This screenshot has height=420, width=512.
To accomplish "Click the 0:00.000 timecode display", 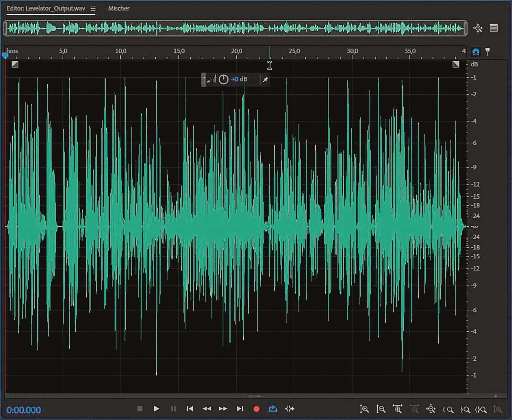I will (x=24, y=410).
